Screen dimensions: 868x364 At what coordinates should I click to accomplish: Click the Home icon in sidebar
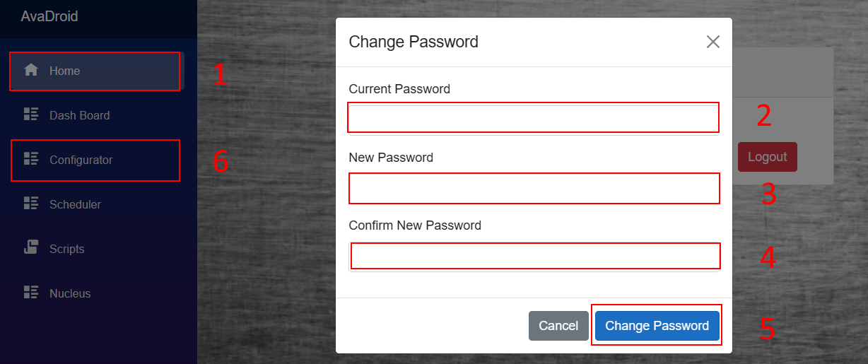pos(30,70)
